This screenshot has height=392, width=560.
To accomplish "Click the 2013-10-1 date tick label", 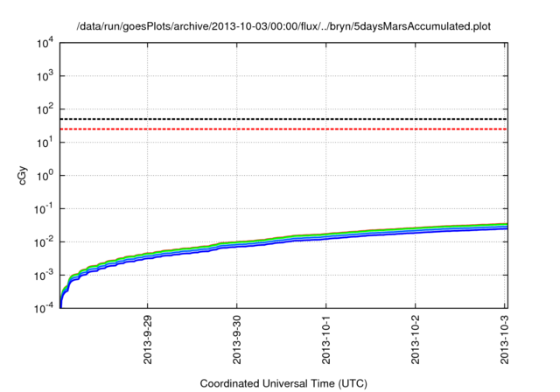I will (326, 339).
